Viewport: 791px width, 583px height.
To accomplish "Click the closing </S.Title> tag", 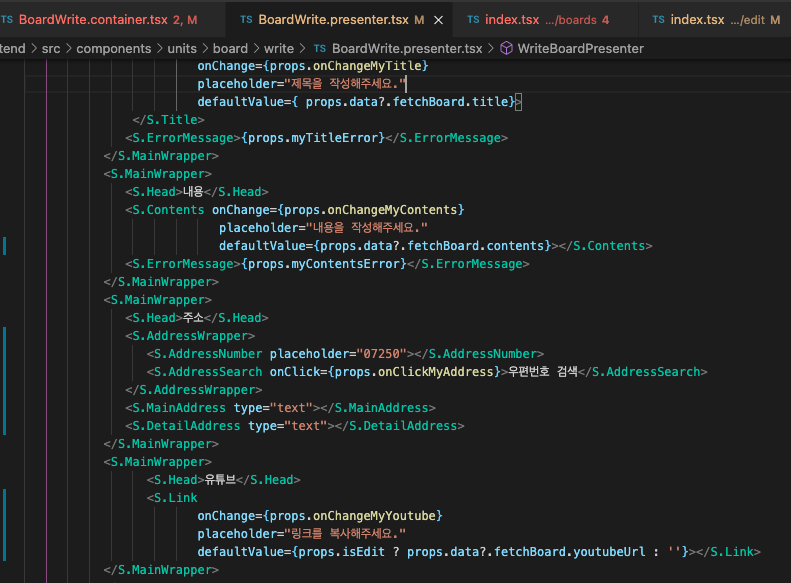I will 168,120.
